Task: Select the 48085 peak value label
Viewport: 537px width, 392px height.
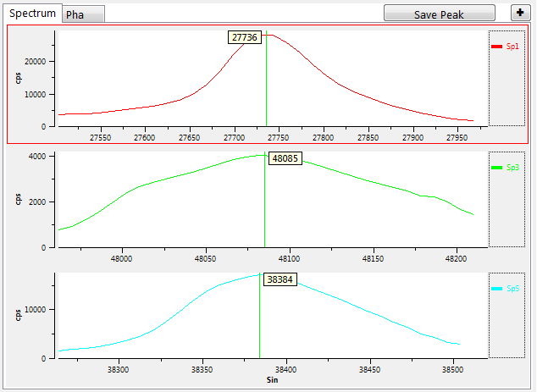Action: [x=284, y=158]
